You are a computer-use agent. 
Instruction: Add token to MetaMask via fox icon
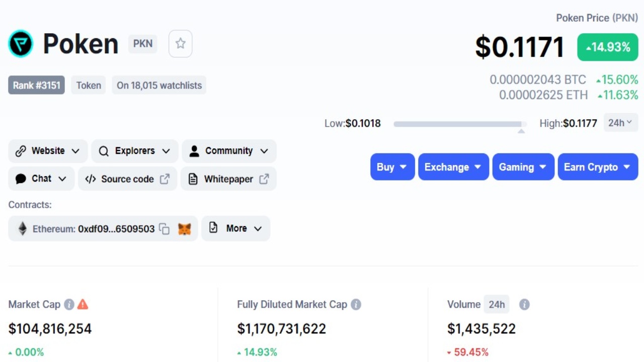pyautogui.click(x=185, y=229)
